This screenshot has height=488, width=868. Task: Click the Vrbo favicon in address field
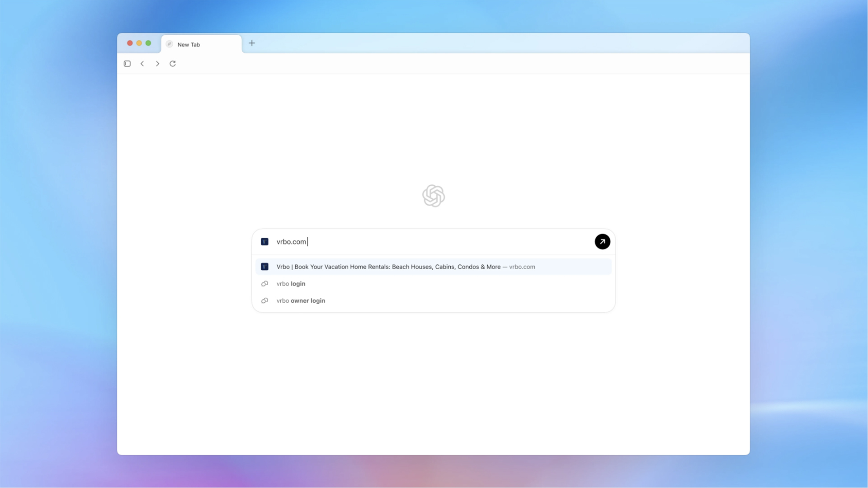click(265, 242)
